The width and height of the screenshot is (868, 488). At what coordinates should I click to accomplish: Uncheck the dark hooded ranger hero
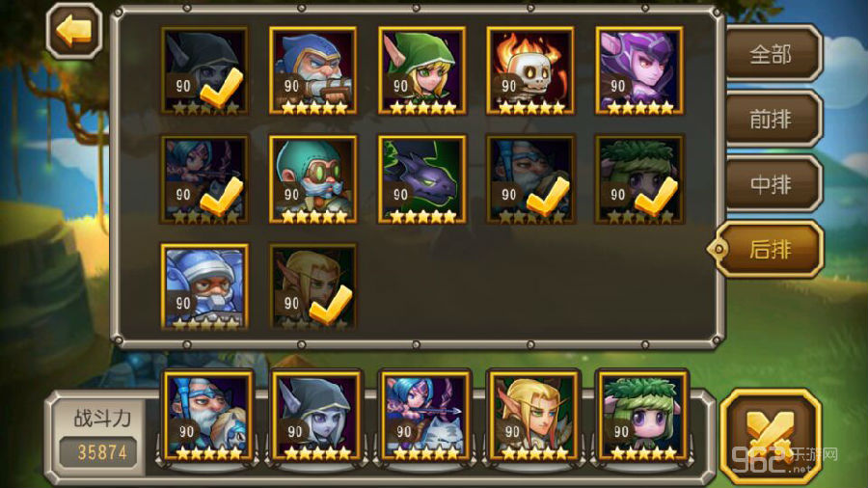[204, 70]
